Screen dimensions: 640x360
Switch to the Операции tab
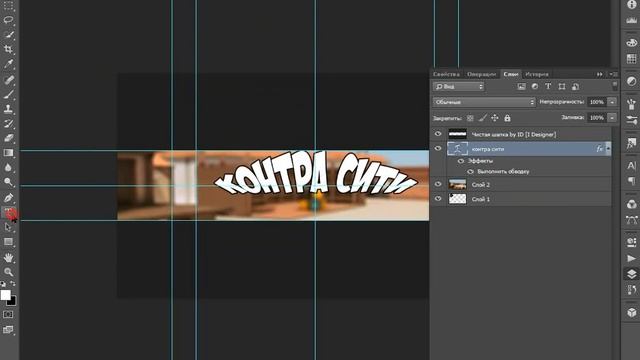[x=482, y=74]
